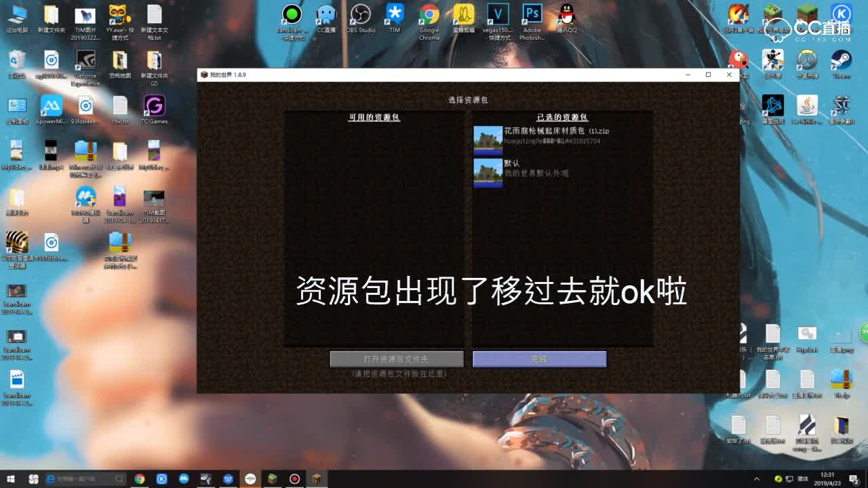
Task: Open the CC直播 desktop shortcut
Action: tap(326, 19)
